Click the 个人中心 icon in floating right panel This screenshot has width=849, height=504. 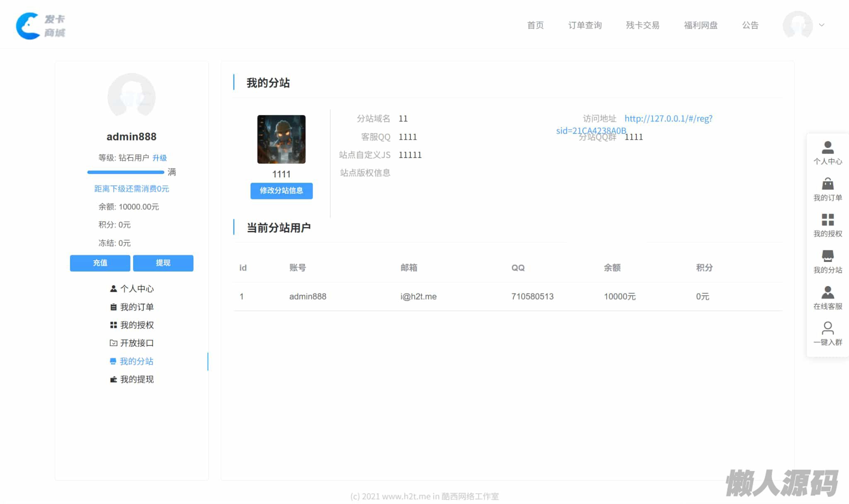(x=827, y=148)
